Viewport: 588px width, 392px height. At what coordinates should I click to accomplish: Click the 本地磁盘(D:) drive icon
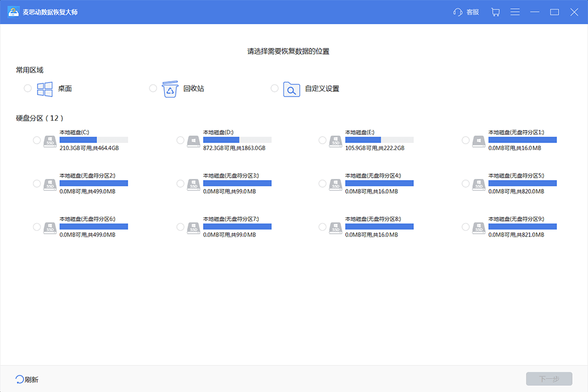coord(193,141)
